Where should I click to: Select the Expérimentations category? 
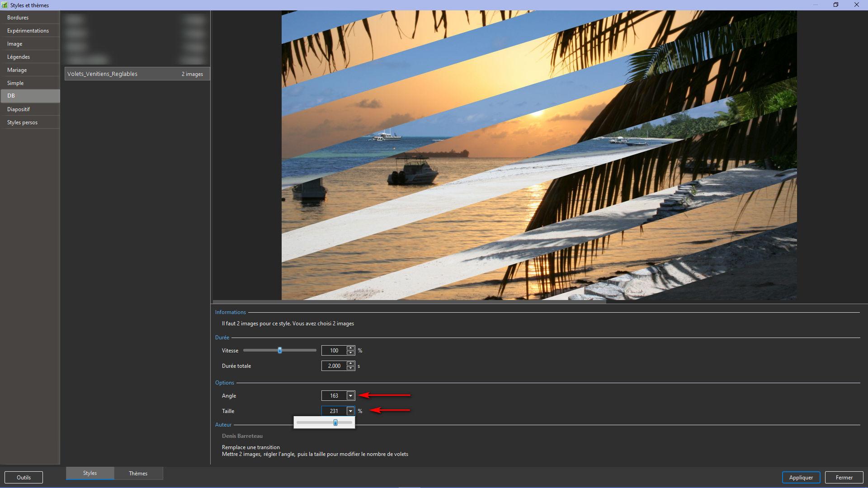28,31
